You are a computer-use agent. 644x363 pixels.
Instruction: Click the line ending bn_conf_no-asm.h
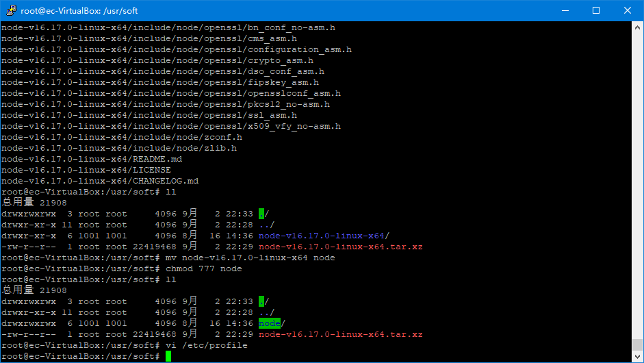(168, 27)
